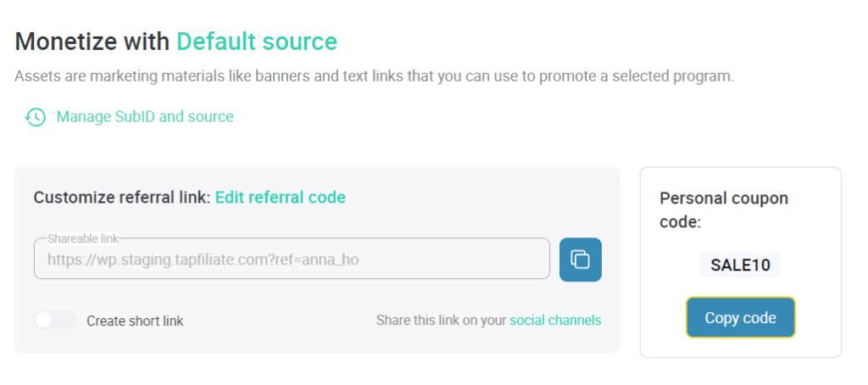Open the social channels link
The image size is (868, 385).
click(555, 321)
